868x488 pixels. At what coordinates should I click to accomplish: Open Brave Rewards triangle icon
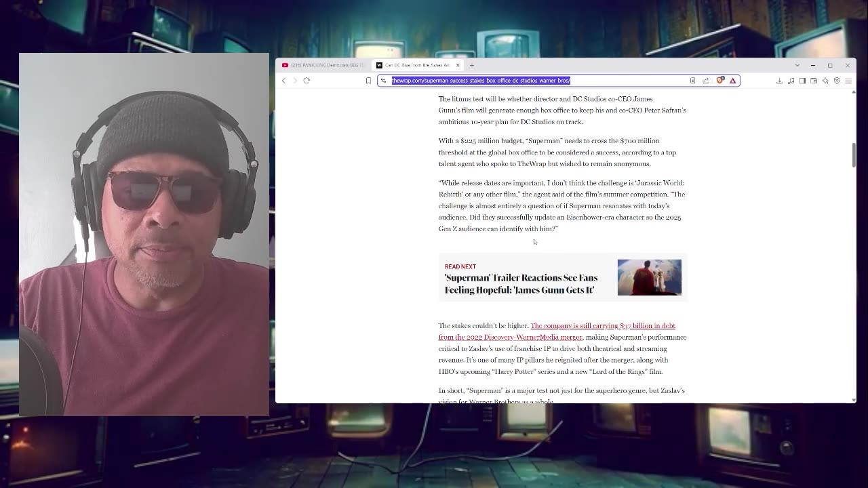click(x=732, y=81)
